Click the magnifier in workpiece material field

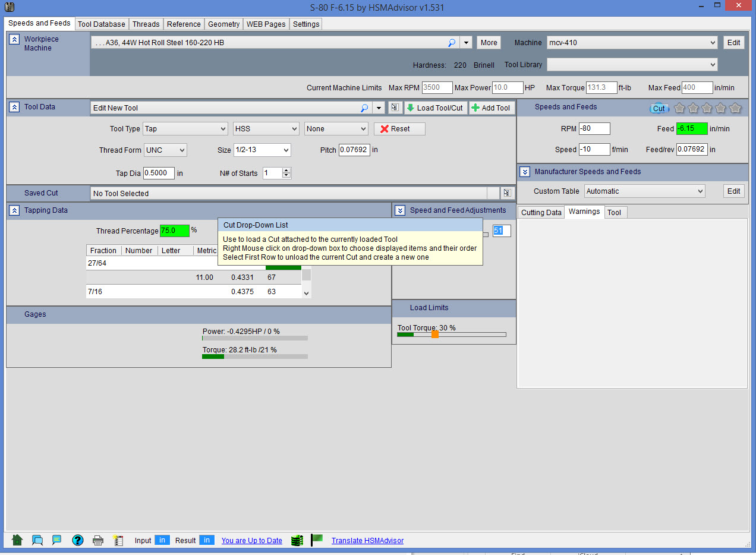452,43
